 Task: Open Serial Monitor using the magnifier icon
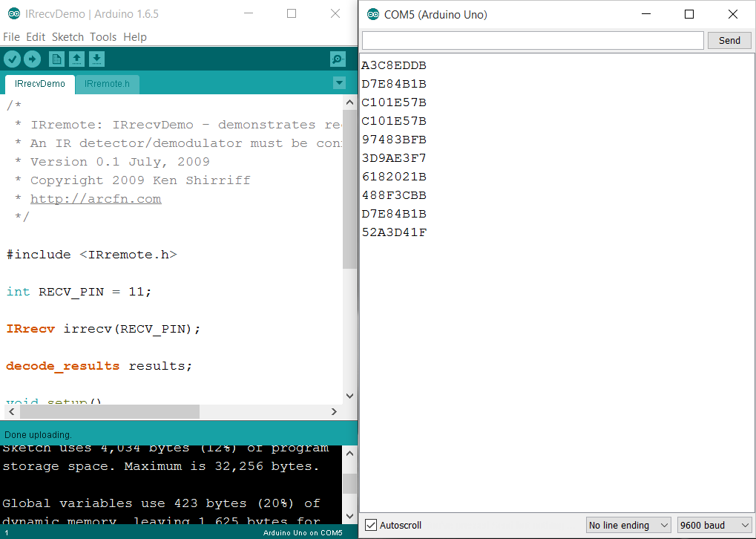tap(338, 59)
